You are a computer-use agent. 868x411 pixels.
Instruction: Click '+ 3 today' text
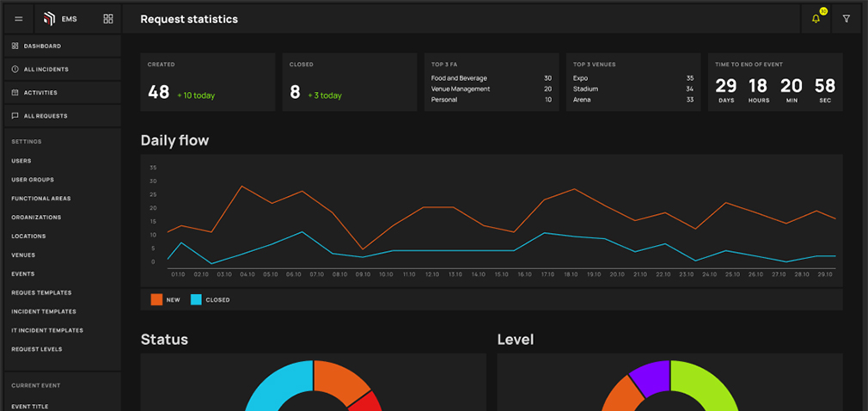tap(325, 95)
